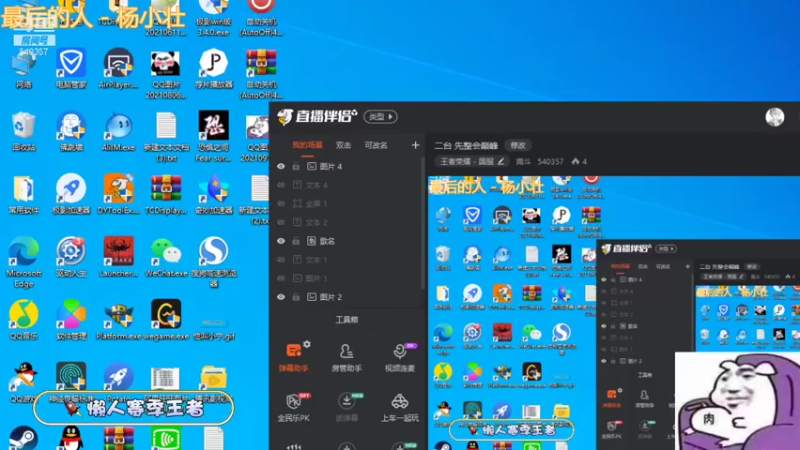Open the 弹幕助手 tool

point(294,357)
